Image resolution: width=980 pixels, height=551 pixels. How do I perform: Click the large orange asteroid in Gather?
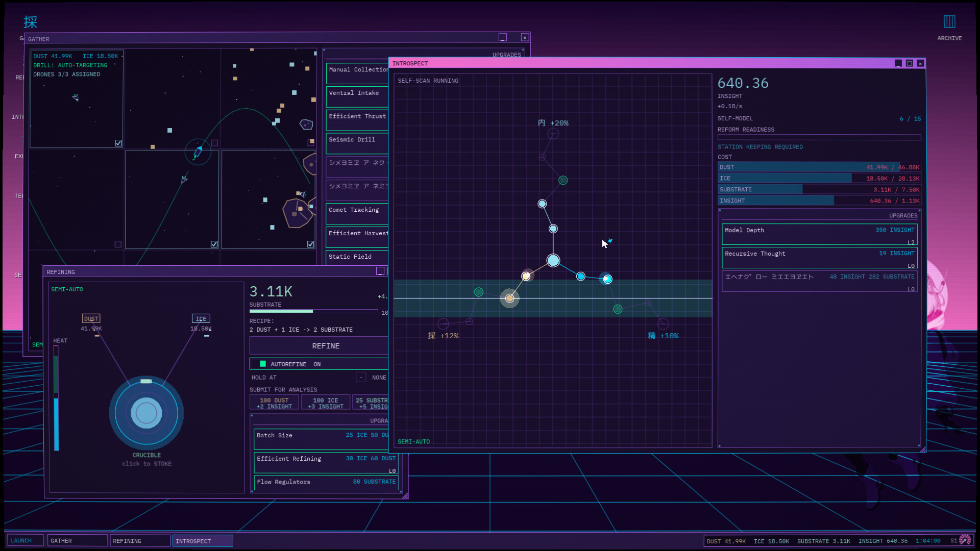tap(298, 213)
